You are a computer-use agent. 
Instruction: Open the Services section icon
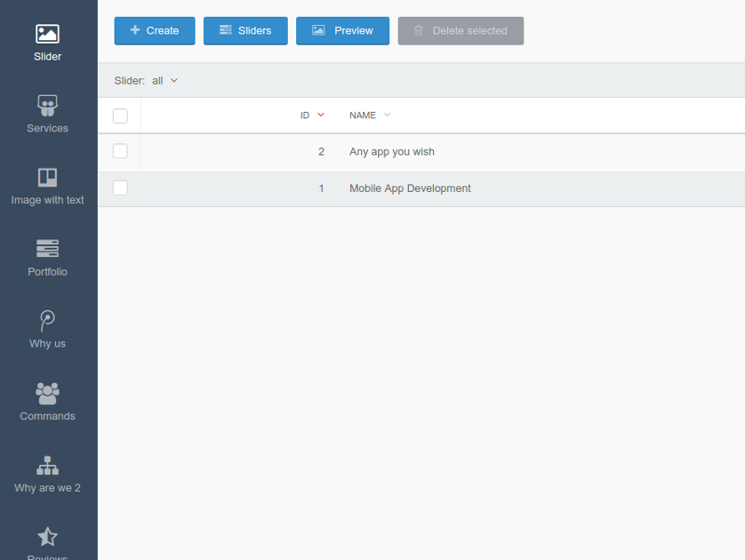[x=47, y=106]
